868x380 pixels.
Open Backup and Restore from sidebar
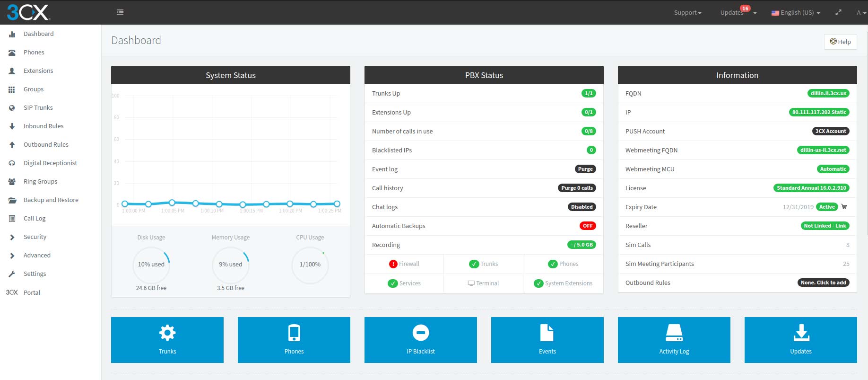pos(51,200)
